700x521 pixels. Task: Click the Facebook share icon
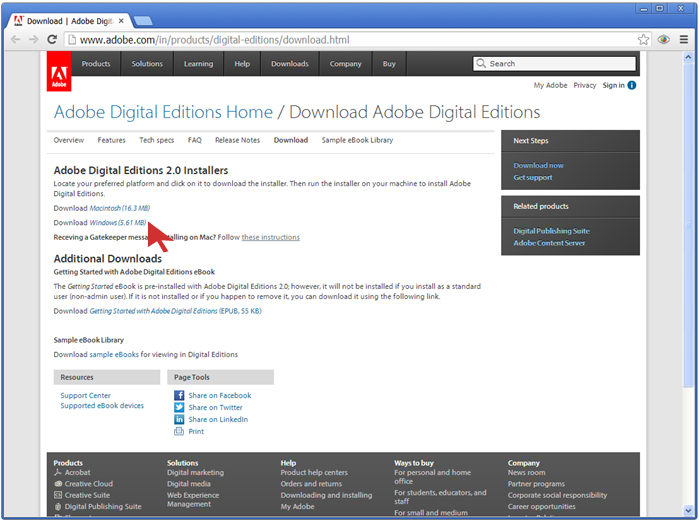click(x=179, y=396)
